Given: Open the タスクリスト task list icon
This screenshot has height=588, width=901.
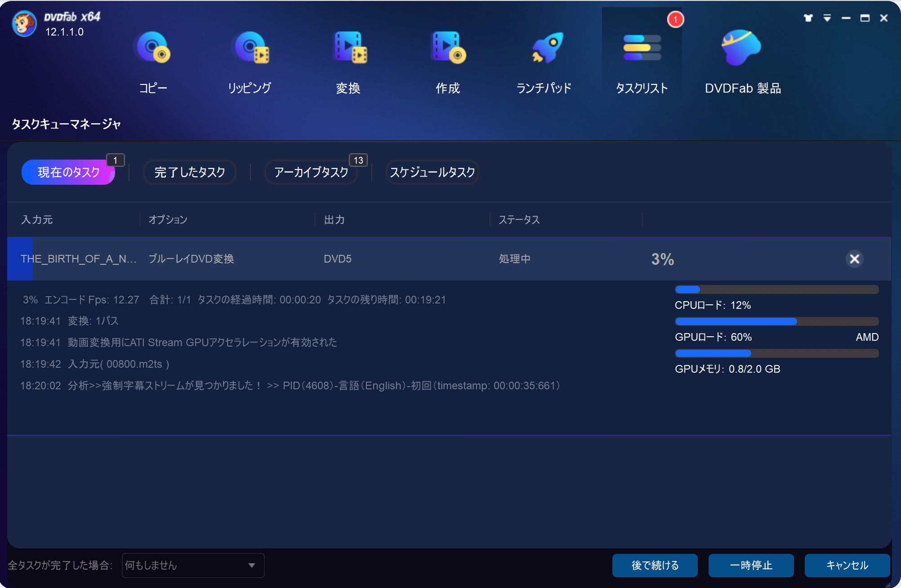Looking at the screenshot, I should click(x=642, y=48).
